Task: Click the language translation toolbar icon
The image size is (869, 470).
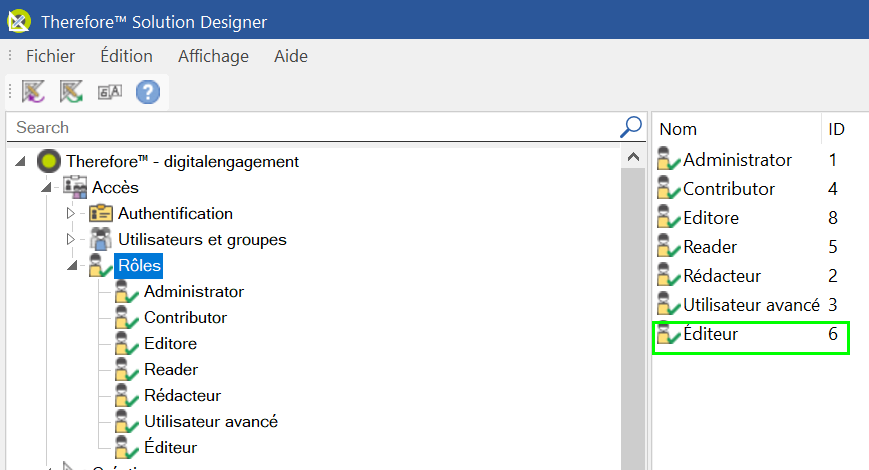Action: (x=110, y=92)
